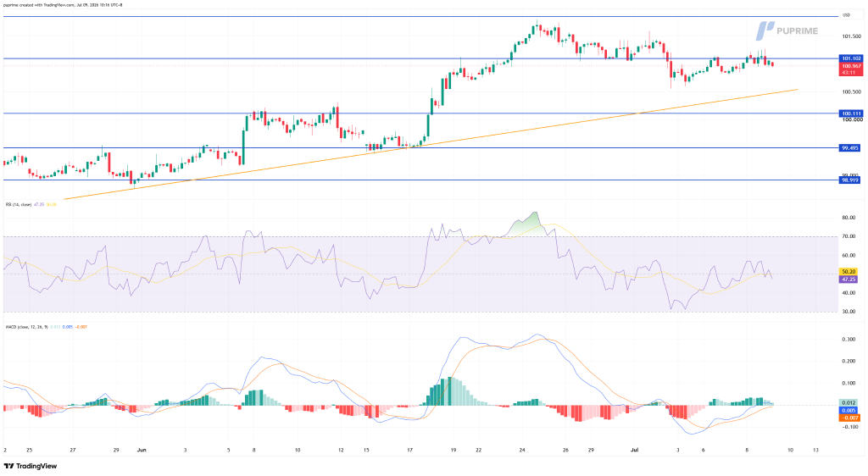Click the MACD signal value label -0.007
The image size is (868, 476).
(849, 418)
